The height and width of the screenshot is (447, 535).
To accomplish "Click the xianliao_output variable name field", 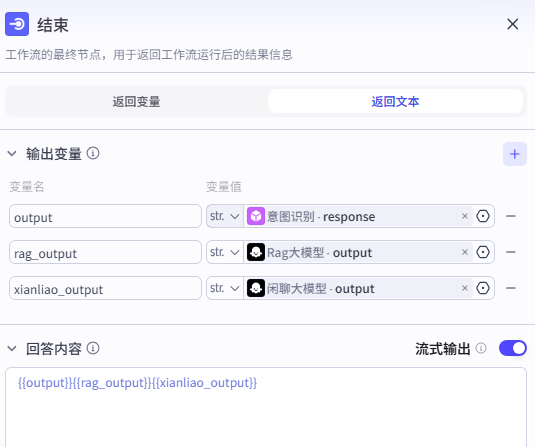I will click(x=105, y=288).
